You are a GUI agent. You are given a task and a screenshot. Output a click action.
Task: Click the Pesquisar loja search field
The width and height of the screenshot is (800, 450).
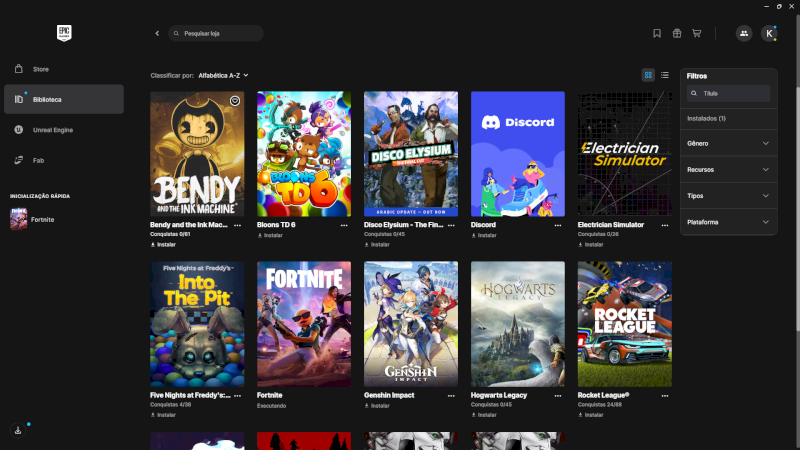tap(215, 33)
